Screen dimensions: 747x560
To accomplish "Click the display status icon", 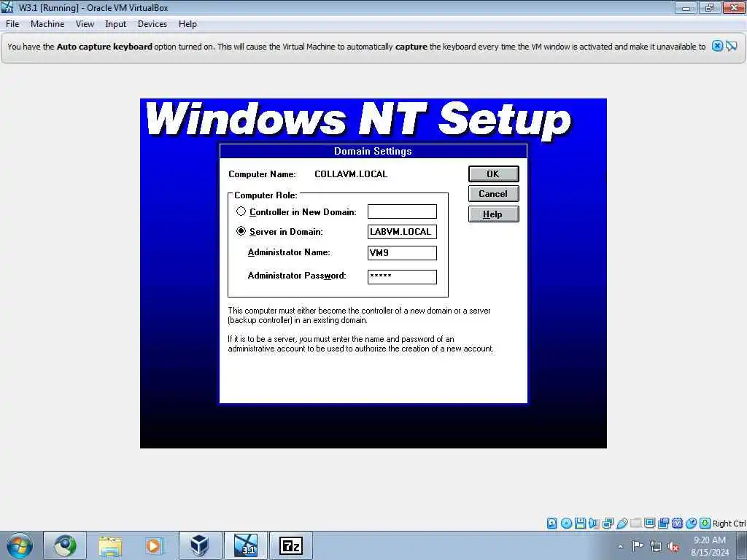I will pos(649,524).
